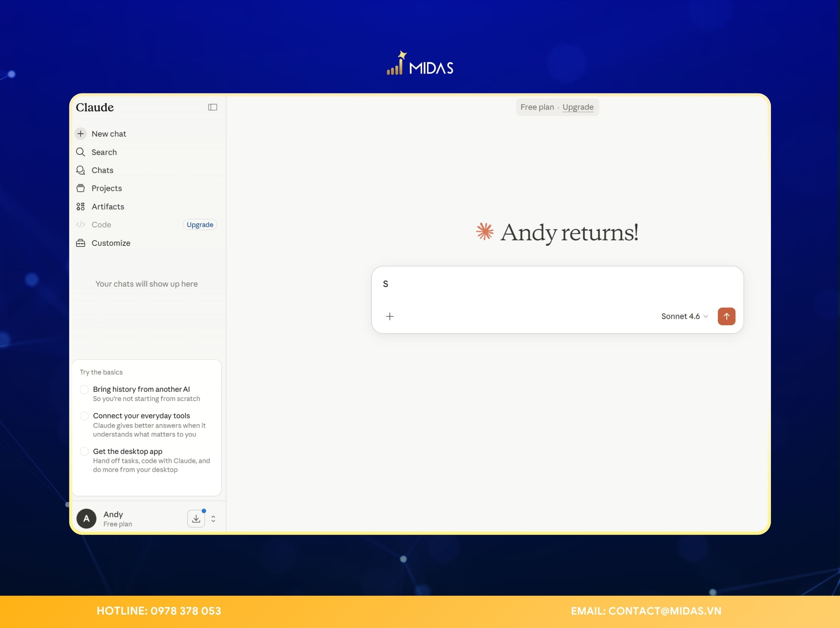
Task: Open Artifacts in the sidebar
Action: (108, 206)
